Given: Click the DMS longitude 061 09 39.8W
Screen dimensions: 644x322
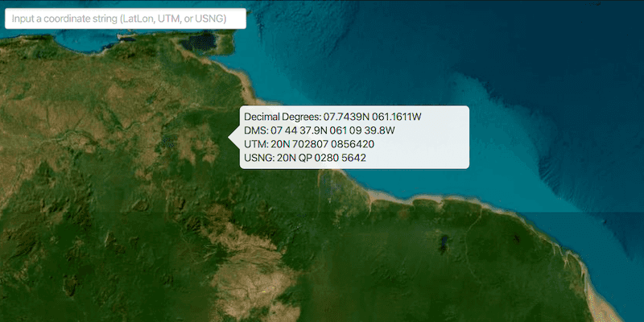Looking at the screenshot, I should click(366, 130).
